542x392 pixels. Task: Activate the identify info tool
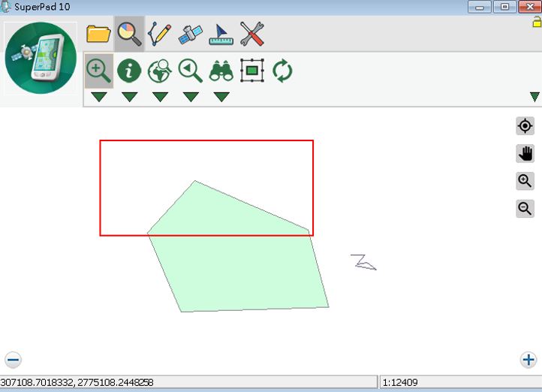click(129, 71)
